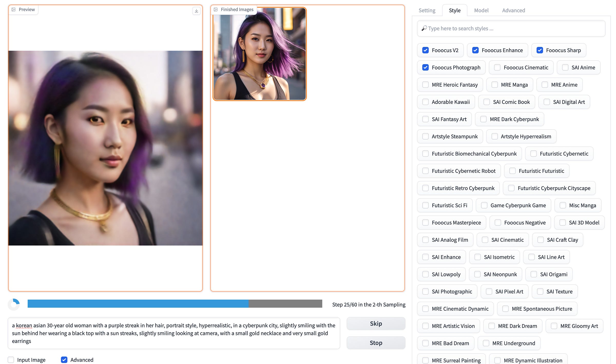Uncheck the Fooocus V2 style

425,50
